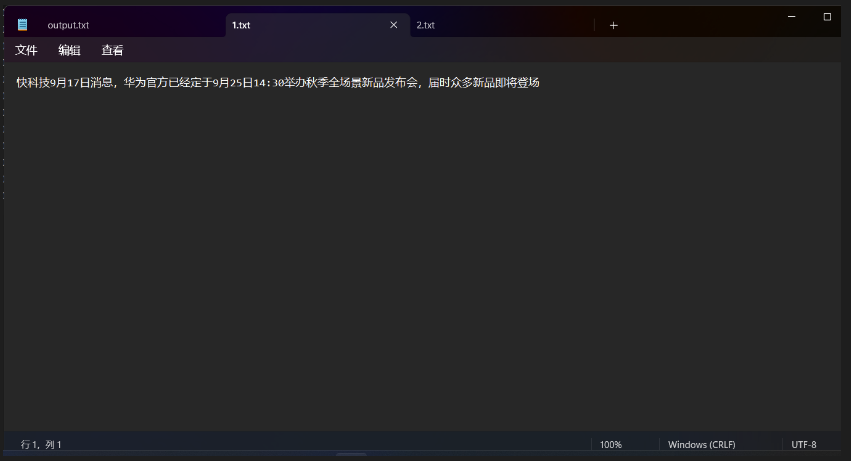This screenshot has width=851, height=461.
Task: Maximize the Notepad window
Action: 827,17
